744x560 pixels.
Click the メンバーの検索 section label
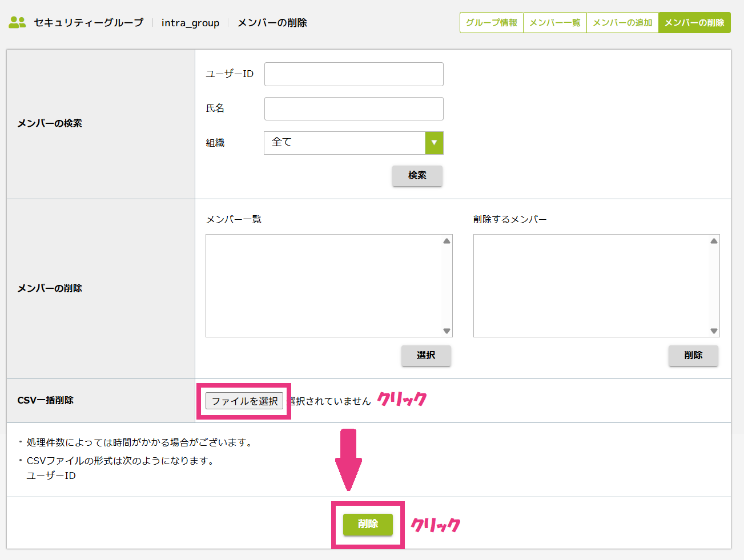(50, 123)
